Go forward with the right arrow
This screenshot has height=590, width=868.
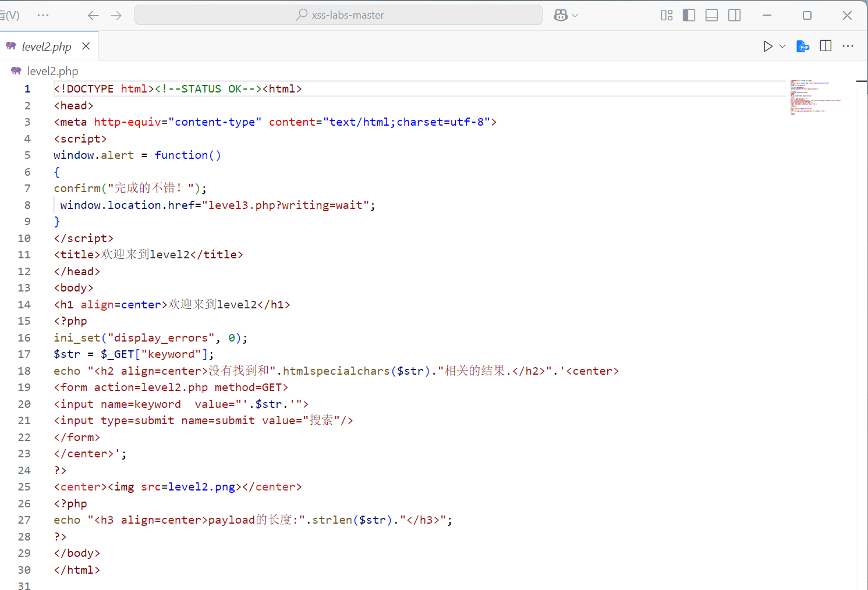[116, 15]
